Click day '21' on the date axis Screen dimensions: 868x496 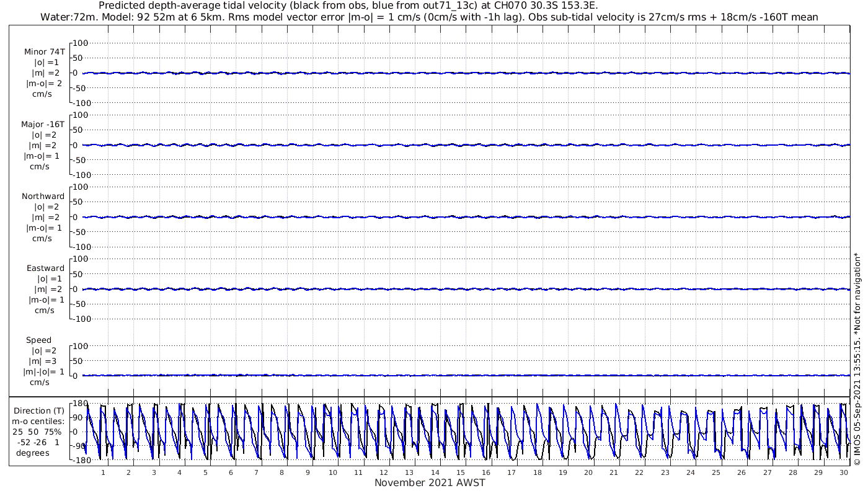[614, 472]
